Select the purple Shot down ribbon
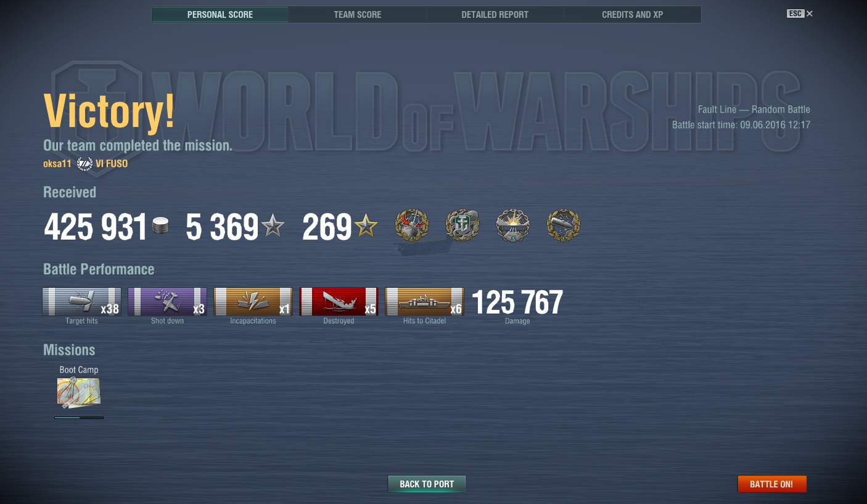This screenshot has width=867, height=504. [x=167, y=301]
